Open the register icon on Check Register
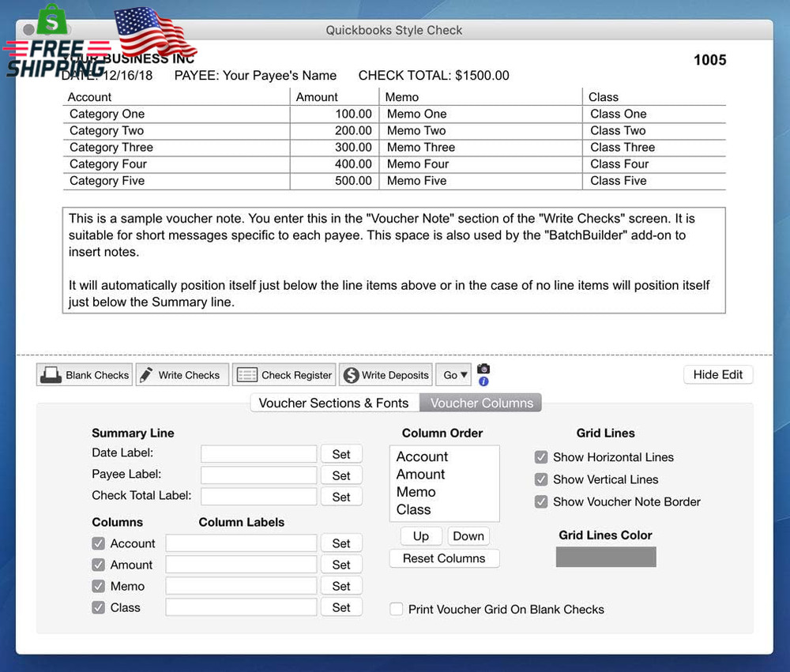790x672 pixels. pyautogui.click(x=247, y=374)
